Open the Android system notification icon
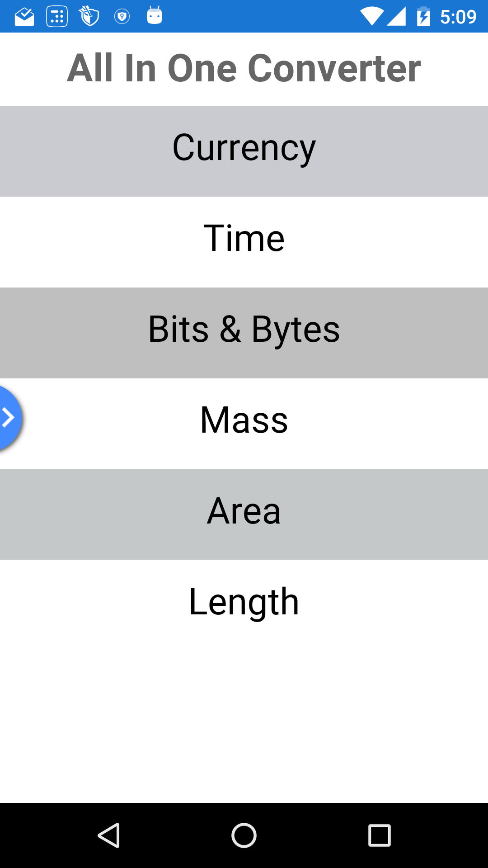This screenshot has height=868, width=488. [x=155, y=16]
